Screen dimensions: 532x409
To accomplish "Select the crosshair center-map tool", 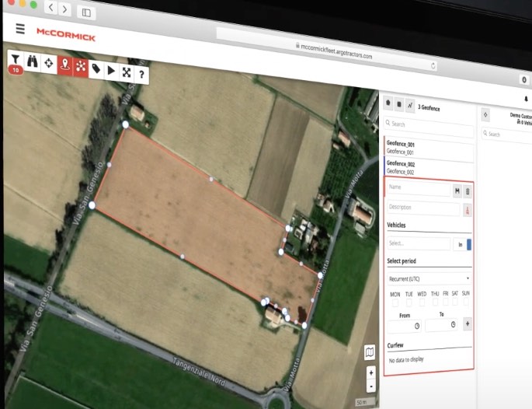I will 48,64.
